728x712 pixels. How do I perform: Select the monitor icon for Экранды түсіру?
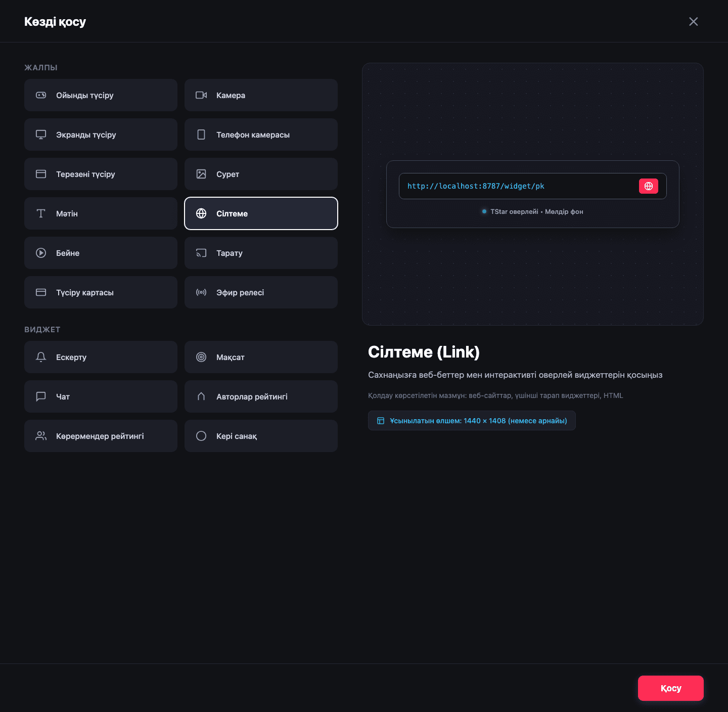(x=41, y=135)
